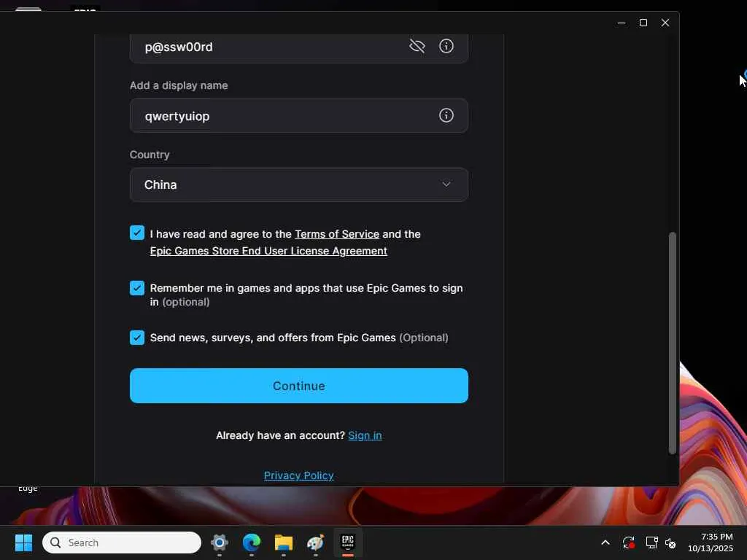
Task: Click the muted volume tray icon
Action: coord(670,542)
